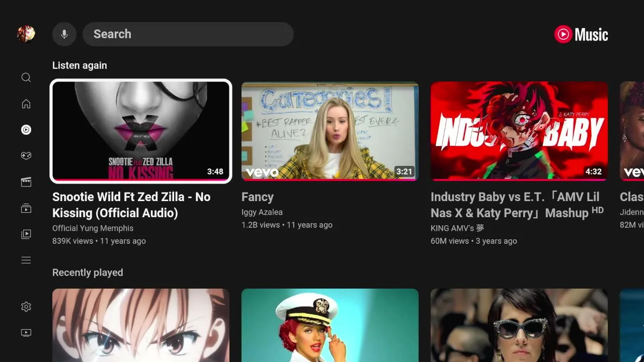
Task: Open the sunglasses woman recently played thumbnail
Action: tap(519, 325)
